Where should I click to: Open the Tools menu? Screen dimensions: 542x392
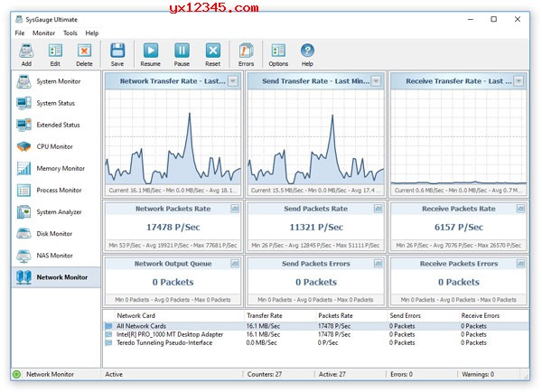pos(70,33)
